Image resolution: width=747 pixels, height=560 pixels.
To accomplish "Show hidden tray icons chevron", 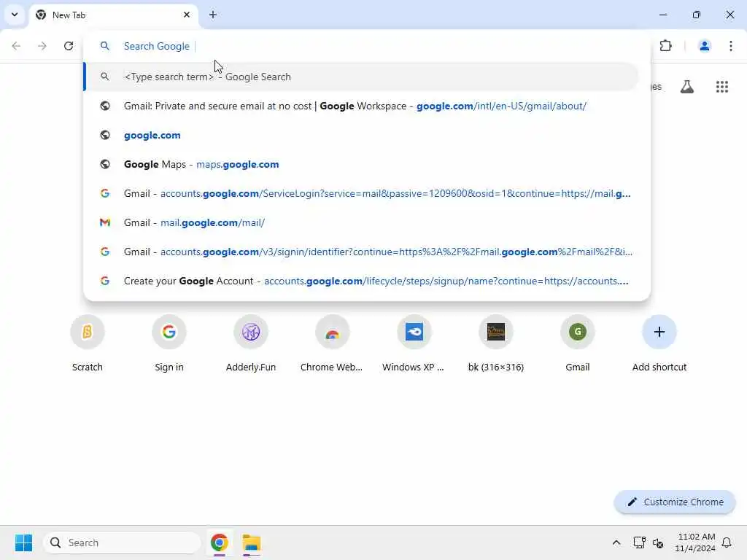I will point(616,542).
